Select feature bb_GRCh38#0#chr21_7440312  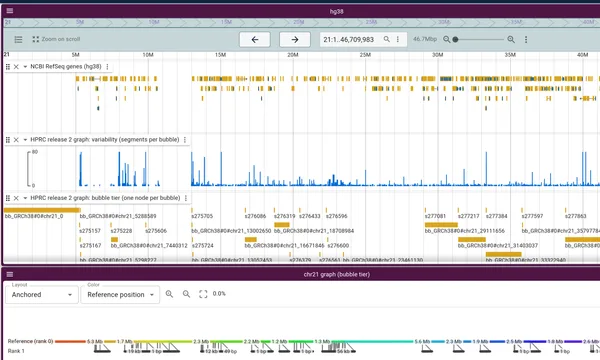click(x=114, y=239)
